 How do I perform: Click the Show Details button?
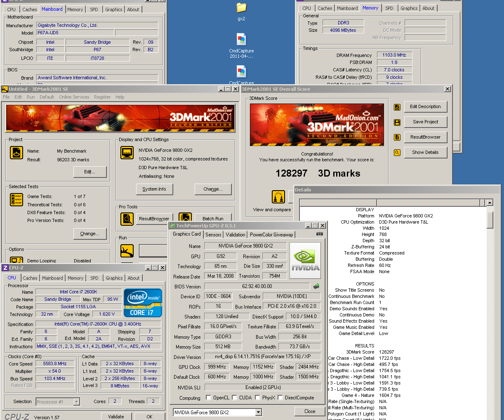(426, 152)
